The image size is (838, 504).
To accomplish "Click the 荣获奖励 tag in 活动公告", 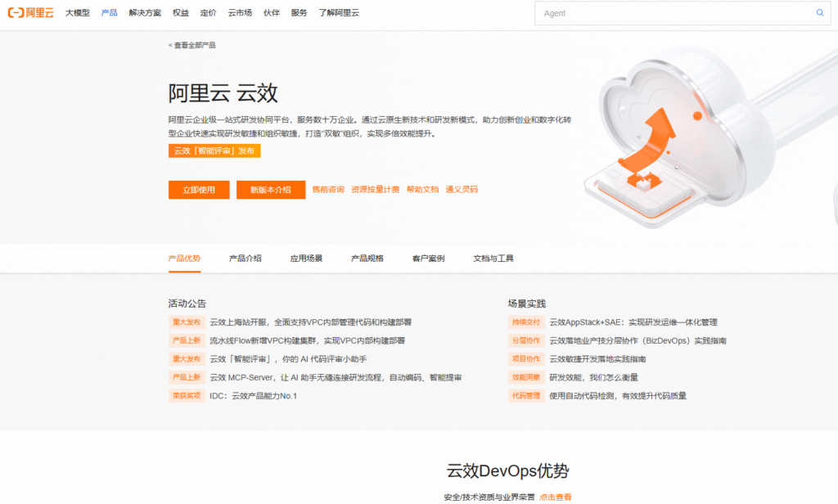I will (187, 396).
